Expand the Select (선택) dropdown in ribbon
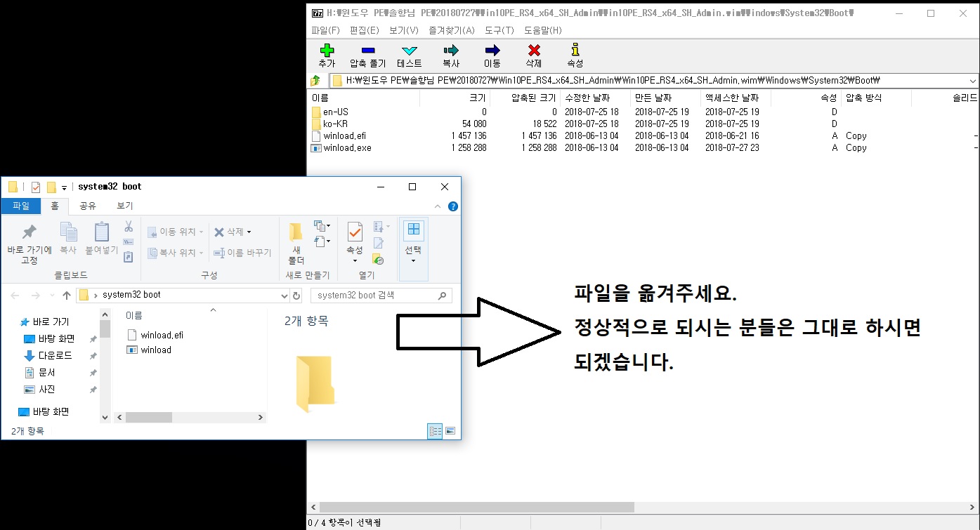The image size is (980, 530). (413, 261)
